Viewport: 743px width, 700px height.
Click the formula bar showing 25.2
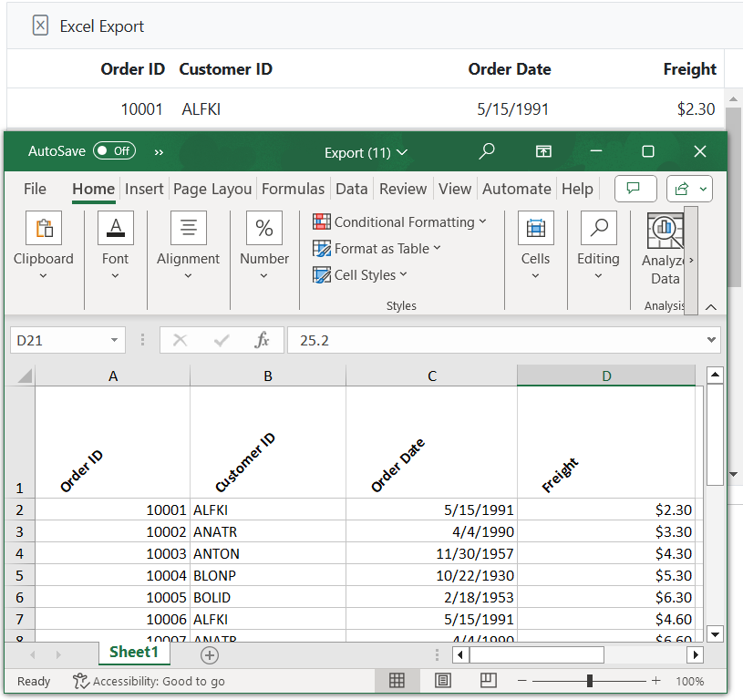click(492, 340)
